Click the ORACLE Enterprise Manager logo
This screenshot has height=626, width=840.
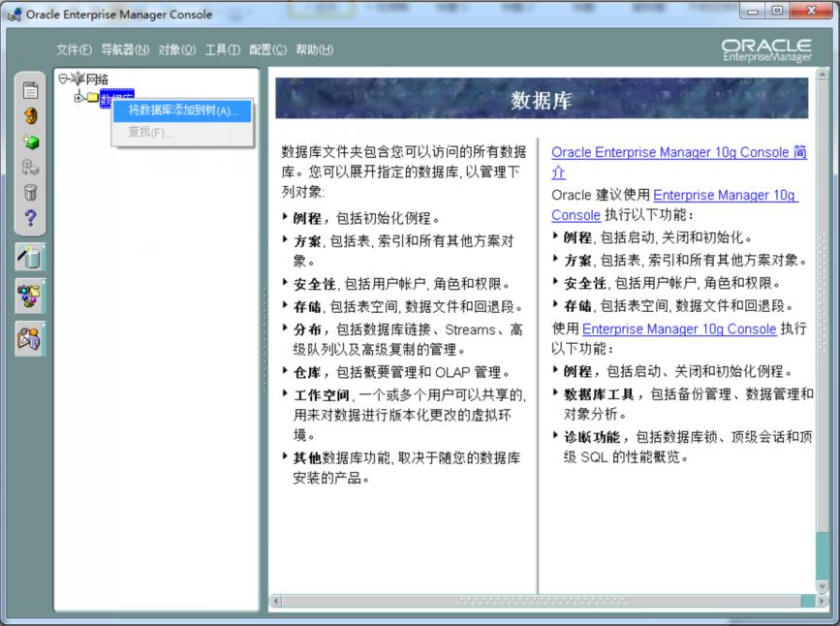(766, 50)
